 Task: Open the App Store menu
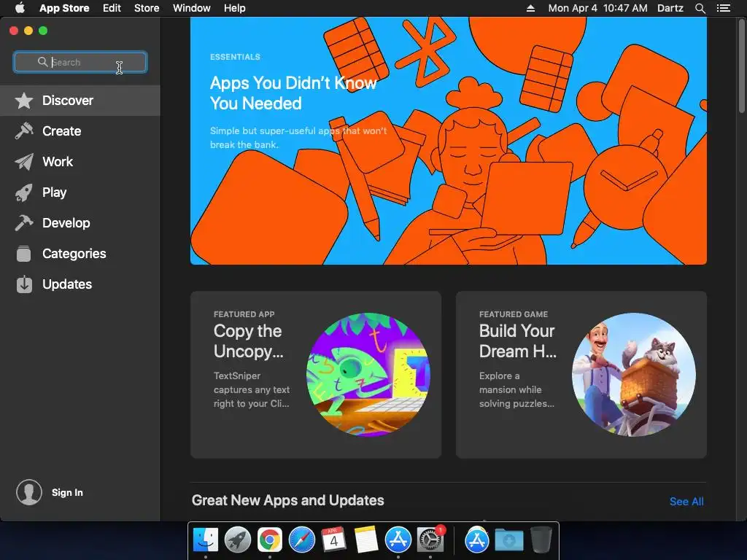coord(64,8)
